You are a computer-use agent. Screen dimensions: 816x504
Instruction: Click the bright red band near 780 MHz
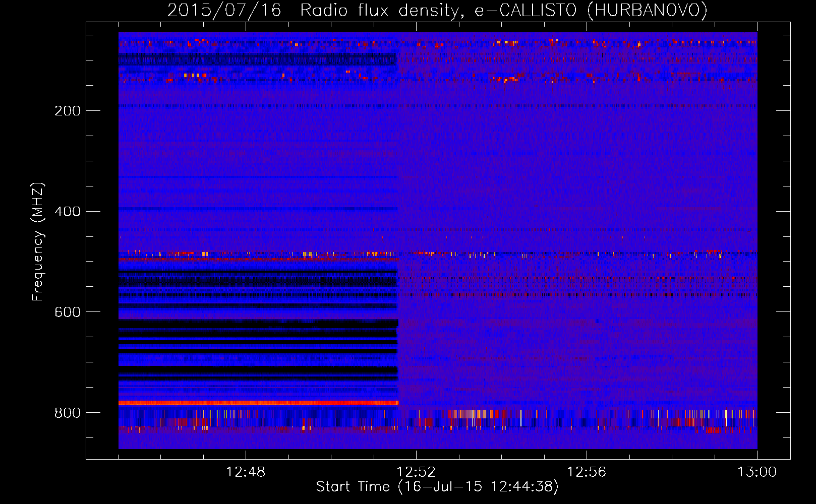(258, 403)
